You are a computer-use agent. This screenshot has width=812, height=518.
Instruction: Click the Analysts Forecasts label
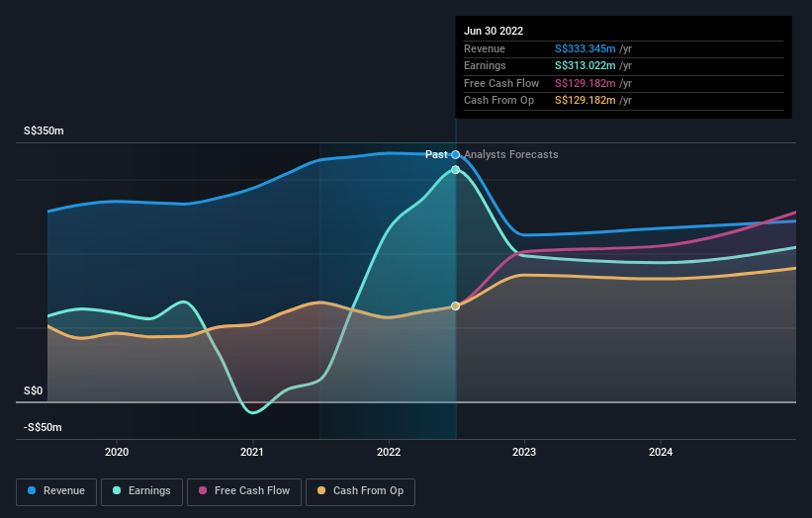coord(510,154)
